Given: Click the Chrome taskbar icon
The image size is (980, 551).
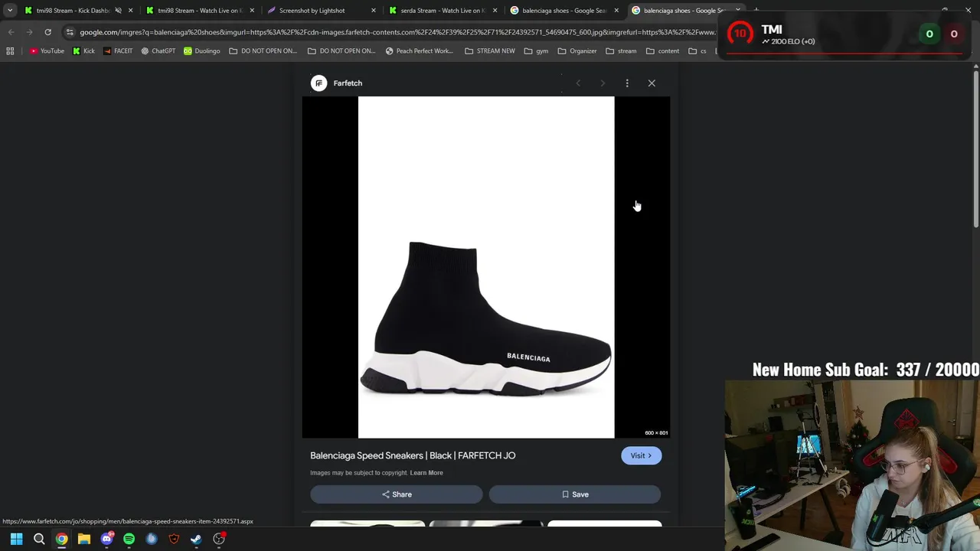Looking at the screenshot, I should (61, 539).
